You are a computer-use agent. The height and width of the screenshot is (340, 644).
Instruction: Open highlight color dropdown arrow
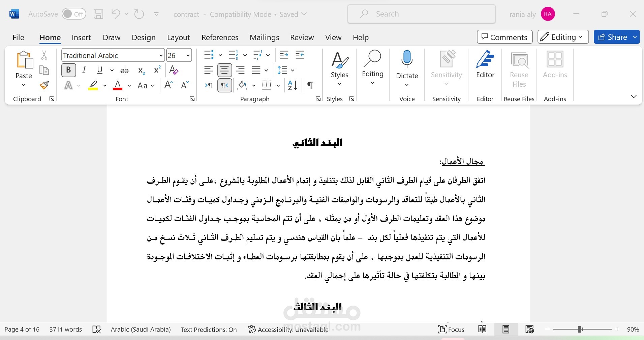click(105, 86)
